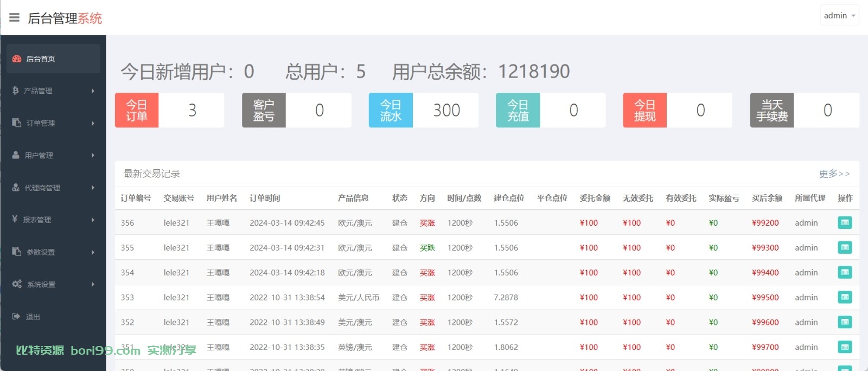Viewport: 868px width, 371px height.
Task: Click 美元/澳元 product cell in order 352
Action: pyautogui.click(x=355, y=322)
